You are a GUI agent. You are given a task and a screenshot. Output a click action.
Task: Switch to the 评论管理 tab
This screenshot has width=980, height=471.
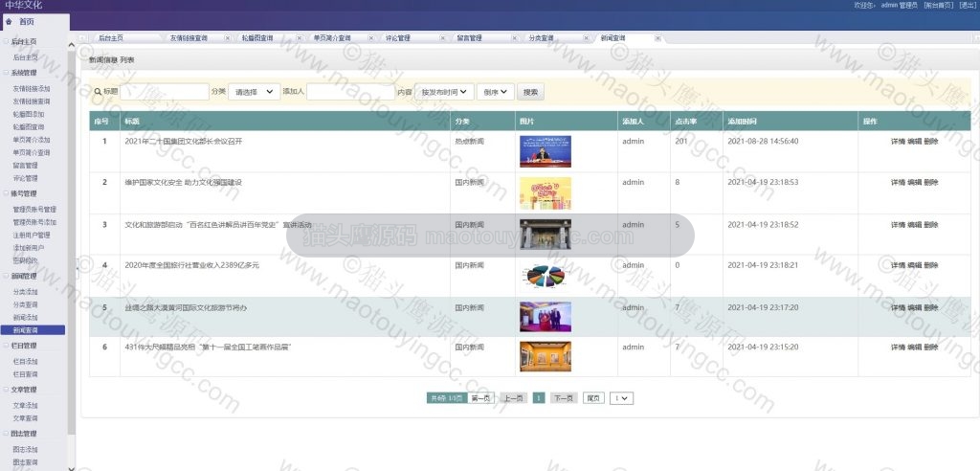(397, 38)
